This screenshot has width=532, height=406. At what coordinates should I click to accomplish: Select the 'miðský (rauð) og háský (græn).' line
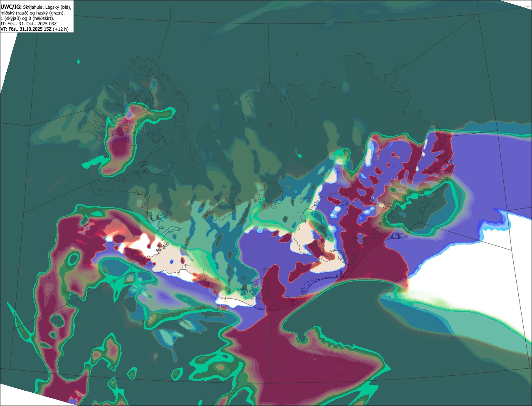(x=32, y=13)
